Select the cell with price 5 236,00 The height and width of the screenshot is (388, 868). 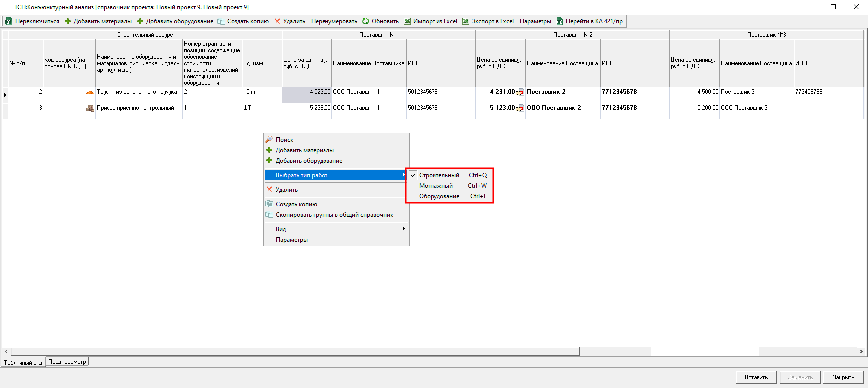(307, 111)
